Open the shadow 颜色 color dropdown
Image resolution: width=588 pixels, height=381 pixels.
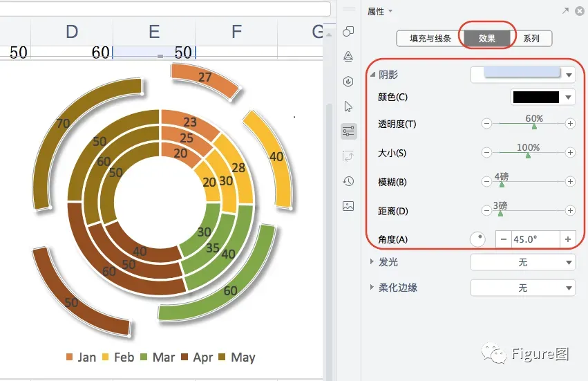569,97
